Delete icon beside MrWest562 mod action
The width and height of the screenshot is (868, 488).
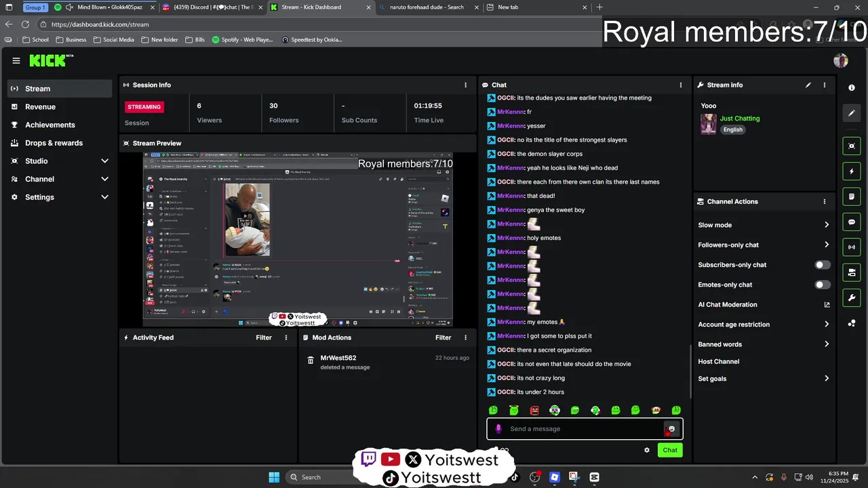pyautogui.click(x=311, y=361)
